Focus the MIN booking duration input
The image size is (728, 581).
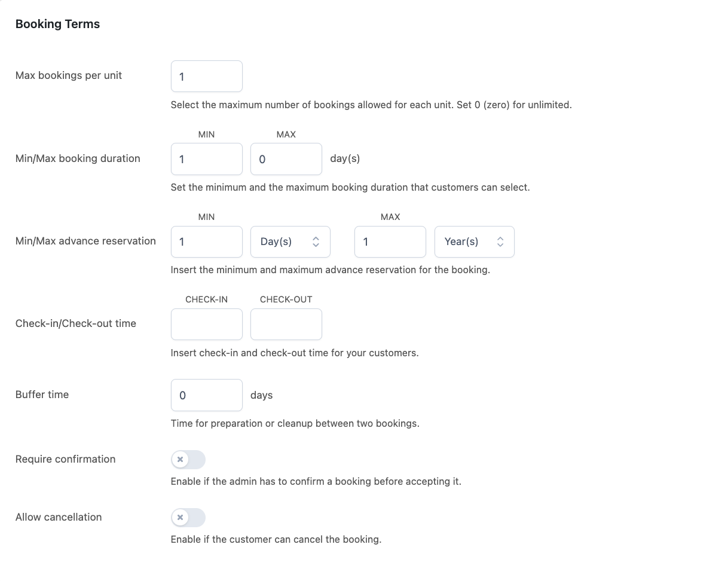pyautogui.click(x=206, y=159)
